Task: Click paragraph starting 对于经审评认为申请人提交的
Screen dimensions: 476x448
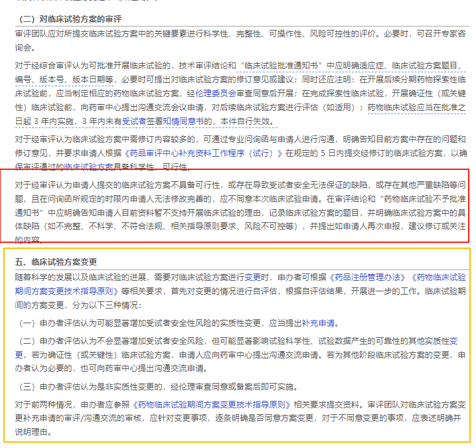Action: [x=240, y=212]
